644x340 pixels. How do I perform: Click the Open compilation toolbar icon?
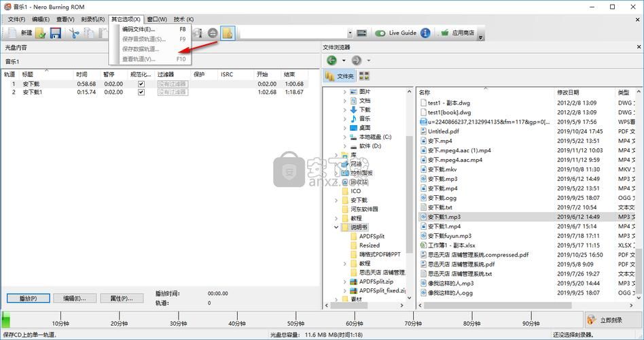coord(40,33)
